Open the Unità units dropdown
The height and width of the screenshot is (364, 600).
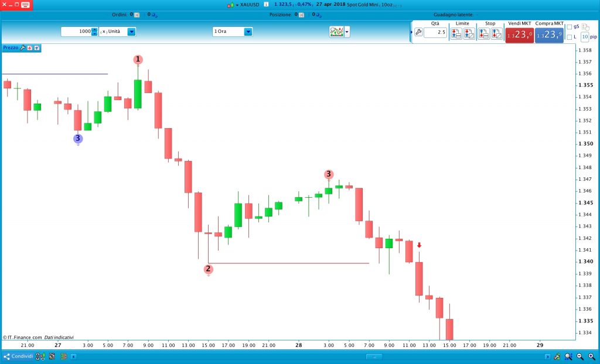pyautogui.click(x=132, y=32)
